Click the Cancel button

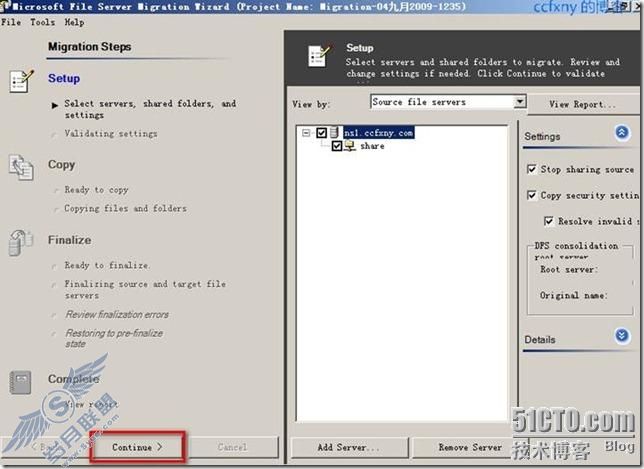(x=233, y=447)
